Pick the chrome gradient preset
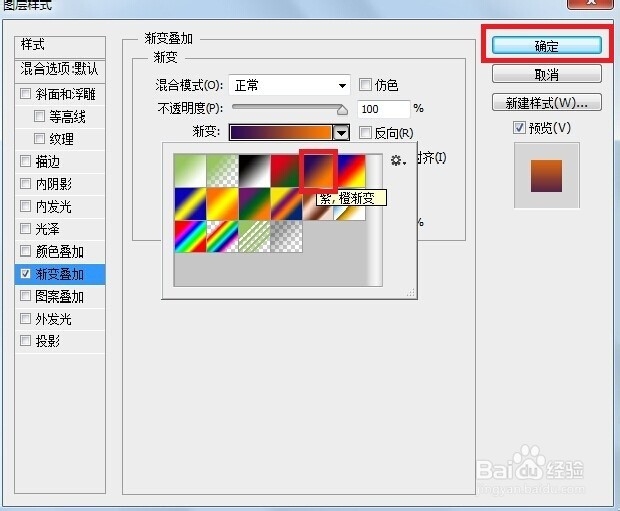620x511 pixels. (x=350, y=212)
